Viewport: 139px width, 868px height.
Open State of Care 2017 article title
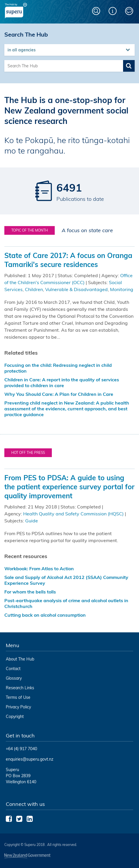[68, 260]
